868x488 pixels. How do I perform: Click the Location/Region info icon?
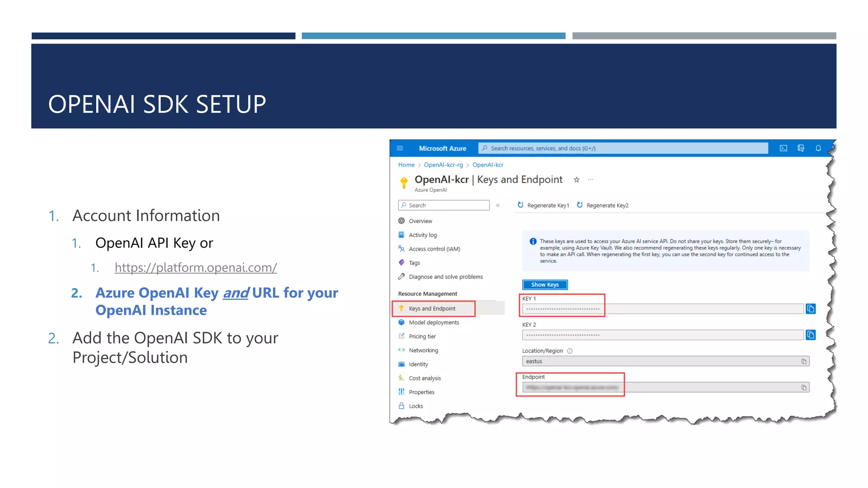[x=570, y=351]
